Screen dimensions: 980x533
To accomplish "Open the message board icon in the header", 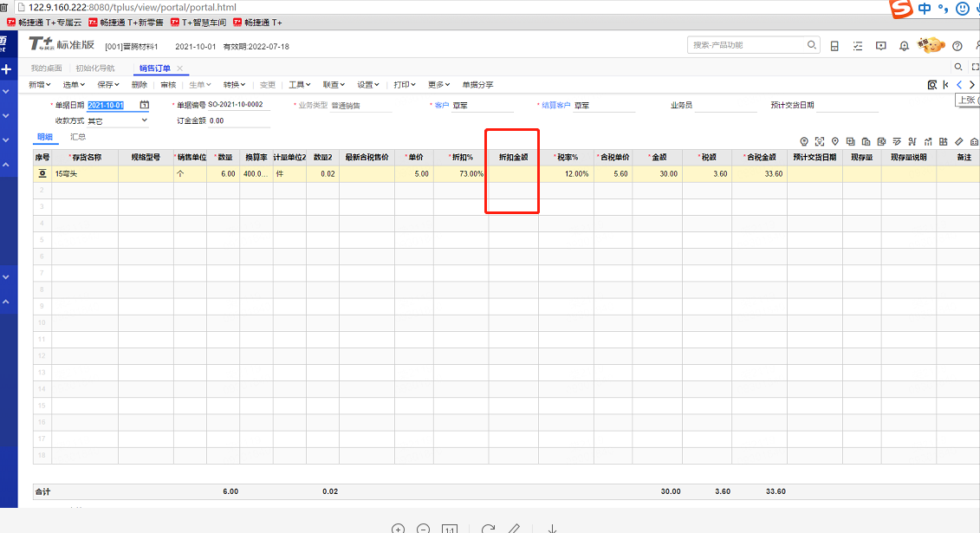I will click(880, 46).
